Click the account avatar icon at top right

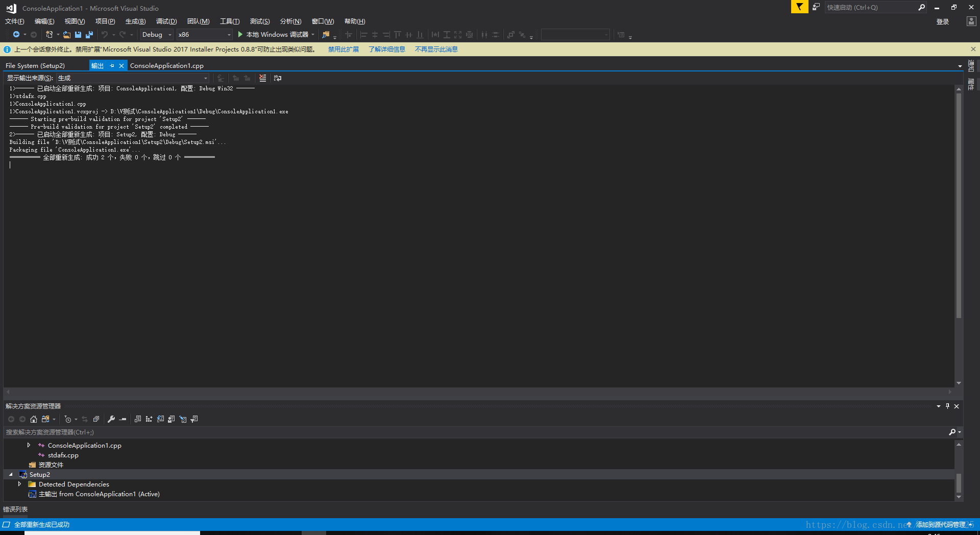coord(971,21)
